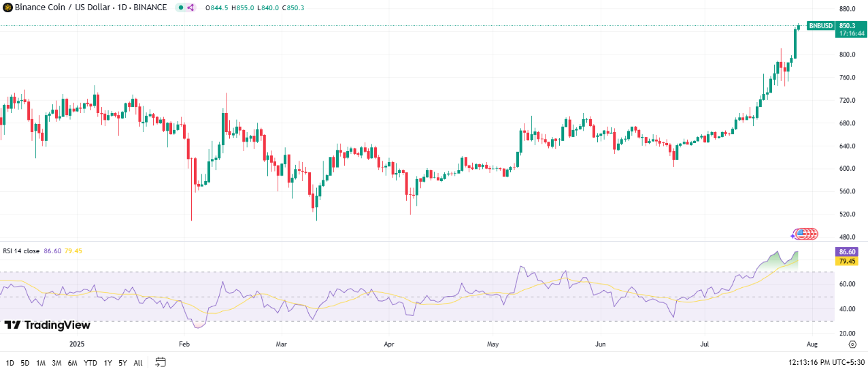Screen dimensions: 868x369
Task: Click the Binance Coin / US Dollar title
Action: click(61, 7)
